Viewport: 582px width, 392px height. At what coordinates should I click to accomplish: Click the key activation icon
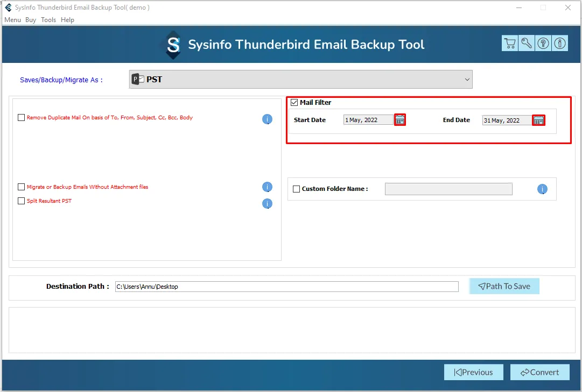click(527, 44)
